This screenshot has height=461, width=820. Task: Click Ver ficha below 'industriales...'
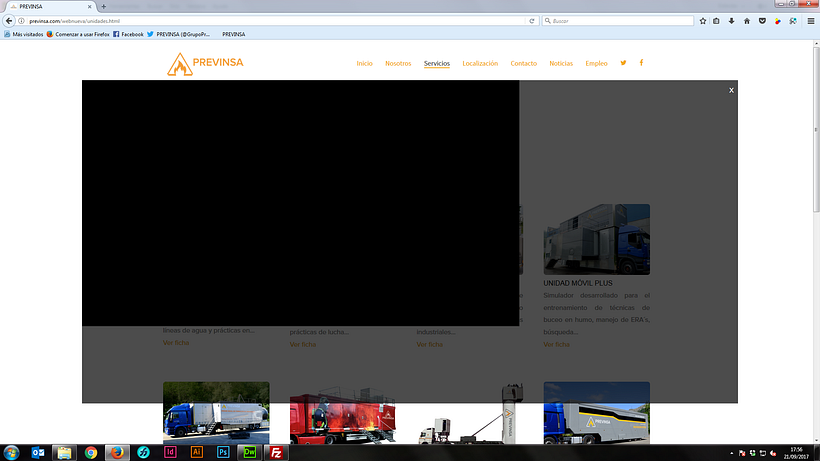click(429, 344)
